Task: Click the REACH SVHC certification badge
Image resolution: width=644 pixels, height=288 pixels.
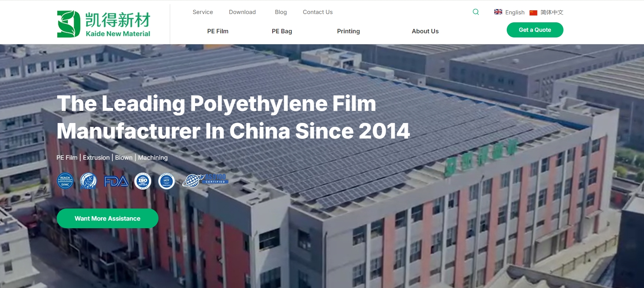Action: click(65, 181)
